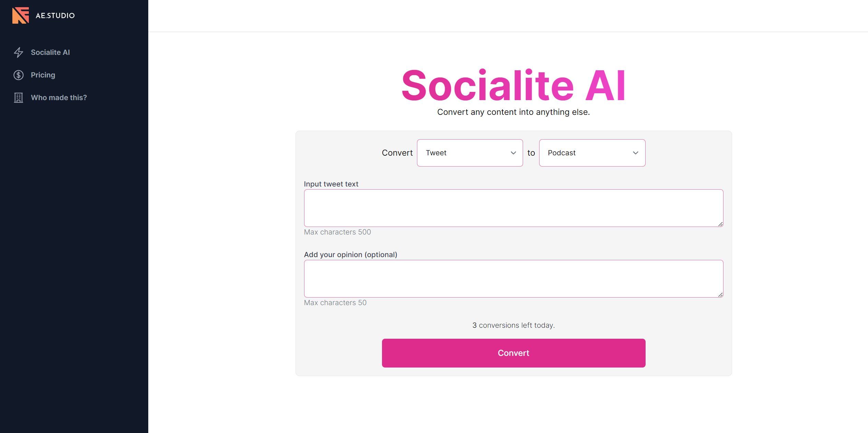Click the tweet text input field
This screenshot has height=433, width=868.
pyautogui.click(x=514, y=208)
